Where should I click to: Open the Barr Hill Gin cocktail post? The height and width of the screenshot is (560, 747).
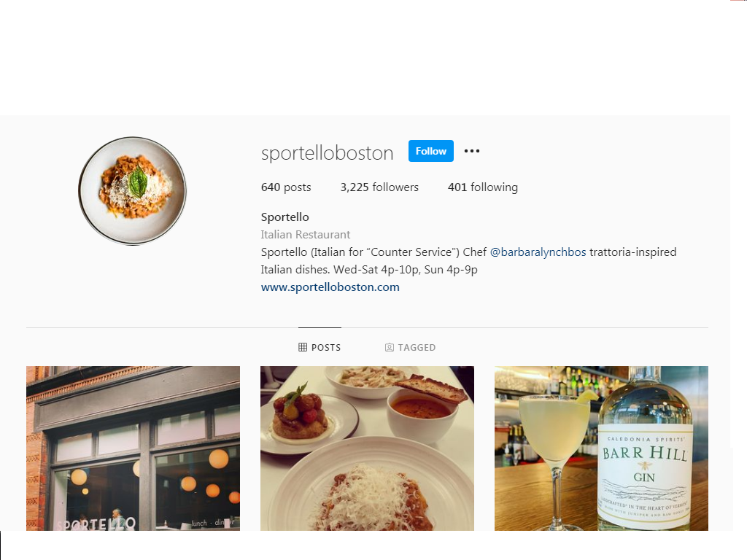click(x=601, y=448)
